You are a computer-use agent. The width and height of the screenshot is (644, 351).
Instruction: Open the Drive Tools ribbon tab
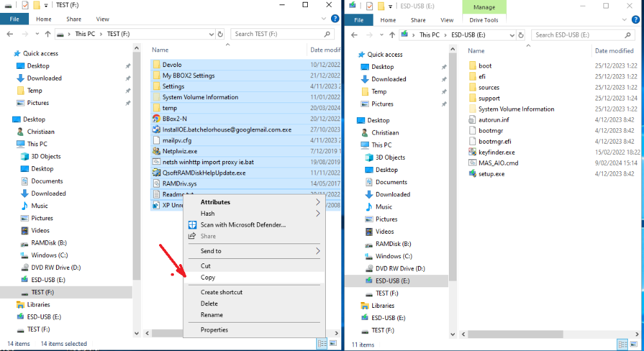484,20
